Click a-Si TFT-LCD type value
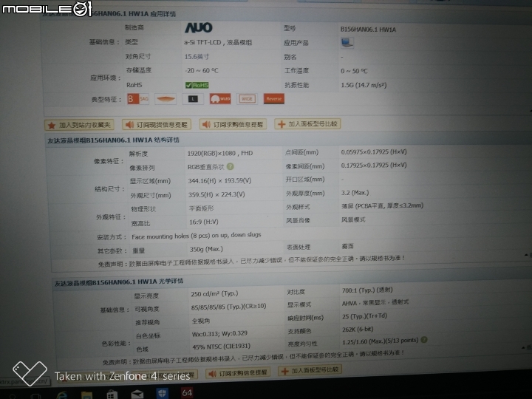Image resolution: width=532 pixels, height=399 pixels. 218,42
